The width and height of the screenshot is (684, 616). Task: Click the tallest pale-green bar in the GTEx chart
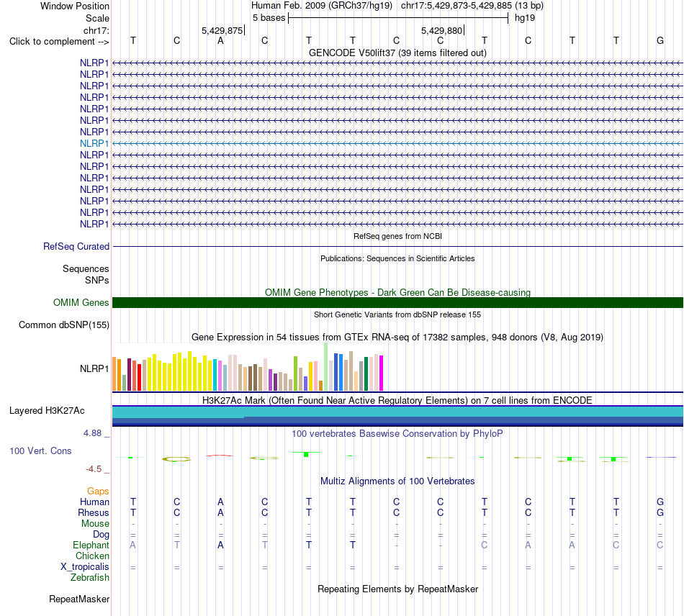pyautogui.click(x=326, y=366)
